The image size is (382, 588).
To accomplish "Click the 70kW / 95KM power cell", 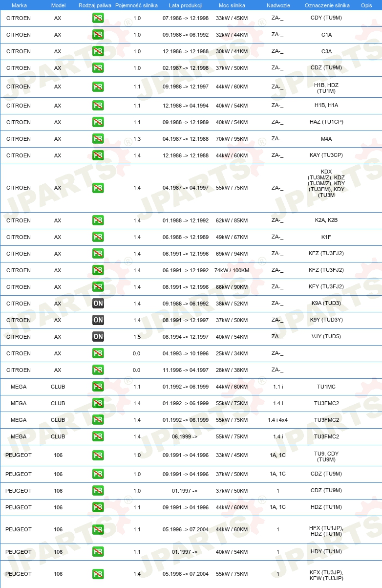I will click(x=232, y=139).
